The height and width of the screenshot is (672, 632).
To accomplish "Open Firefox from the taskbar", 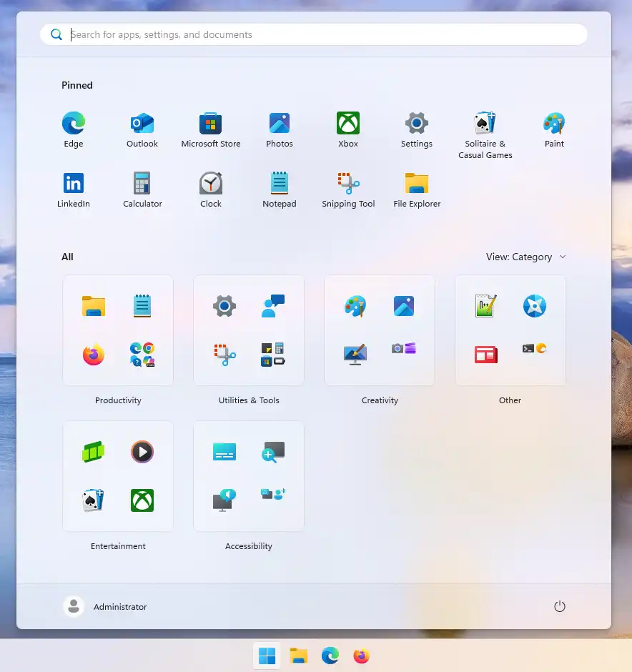I will pos(362,655).
